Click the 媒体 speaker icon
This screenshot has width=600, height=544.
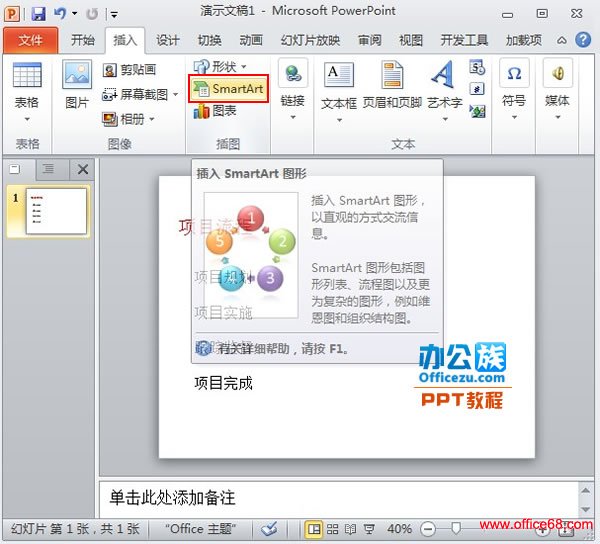point(558,73)
